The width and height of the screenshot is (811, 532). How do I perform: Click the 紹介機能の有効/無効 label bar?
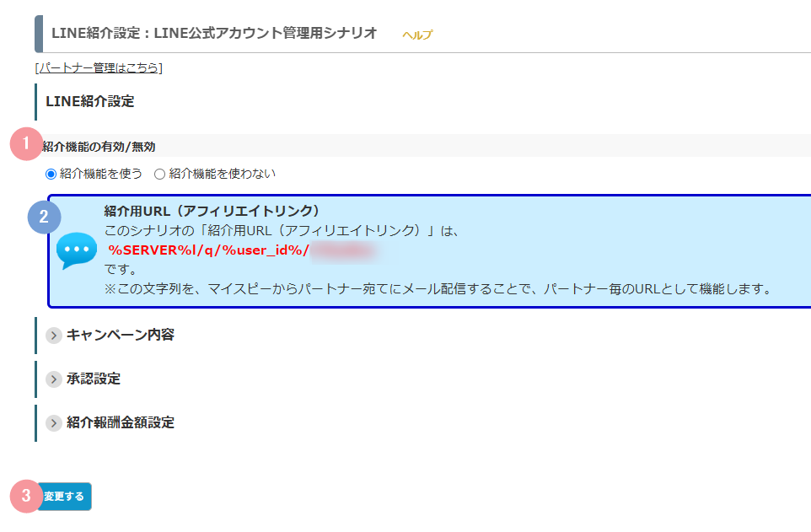[423, 147]
